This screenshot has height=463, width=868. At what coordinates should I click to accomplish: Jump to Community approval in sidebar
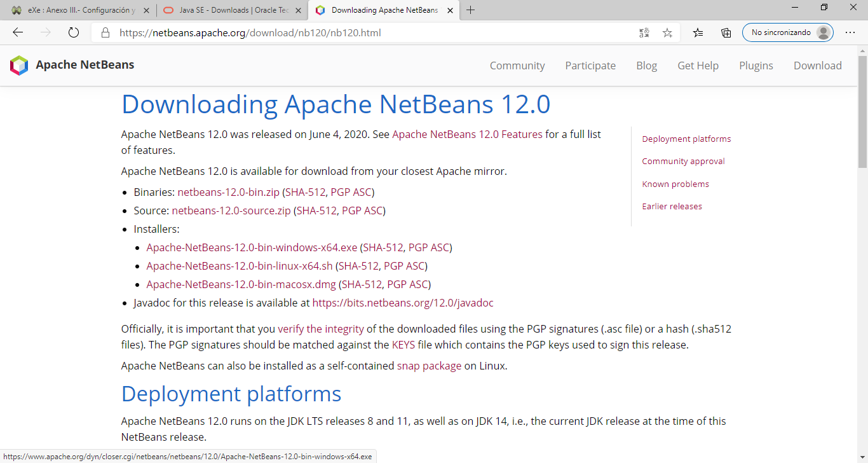click(683, 161)
